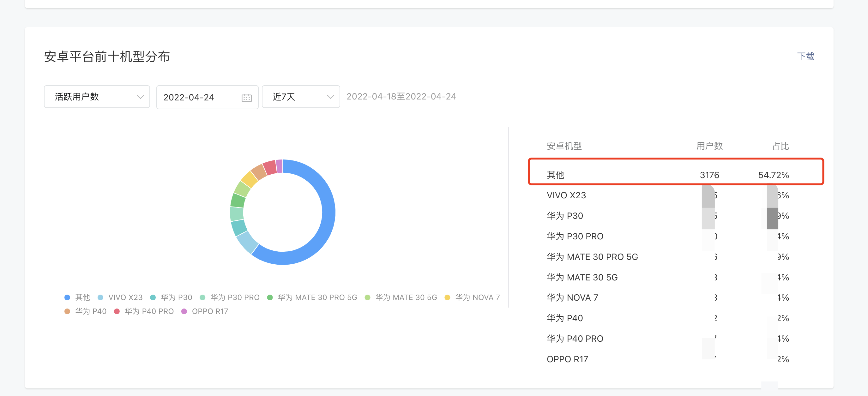
Task: Click 华为 P30 PRO legend dot
Action: tap(202, 297)
